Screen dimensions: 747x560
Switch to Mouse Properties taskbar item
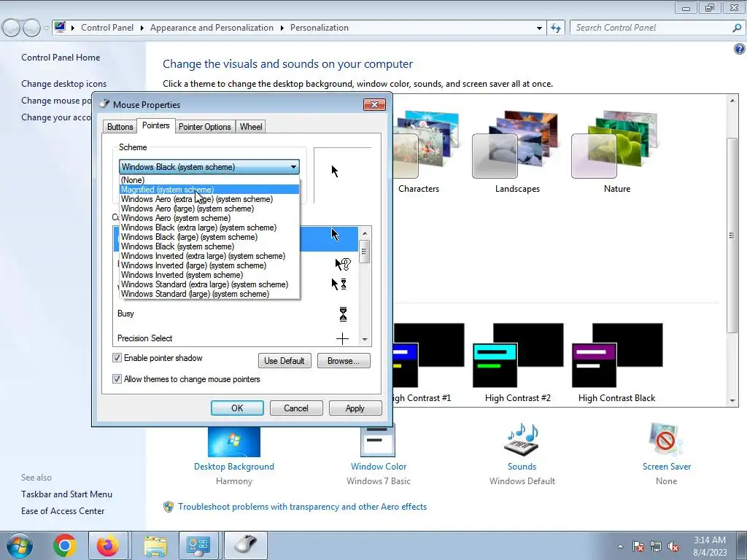tap(245, 545)
